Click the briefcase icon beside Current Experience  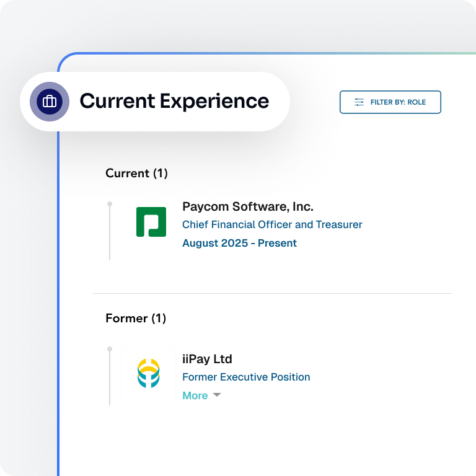[x=50, y=102]
